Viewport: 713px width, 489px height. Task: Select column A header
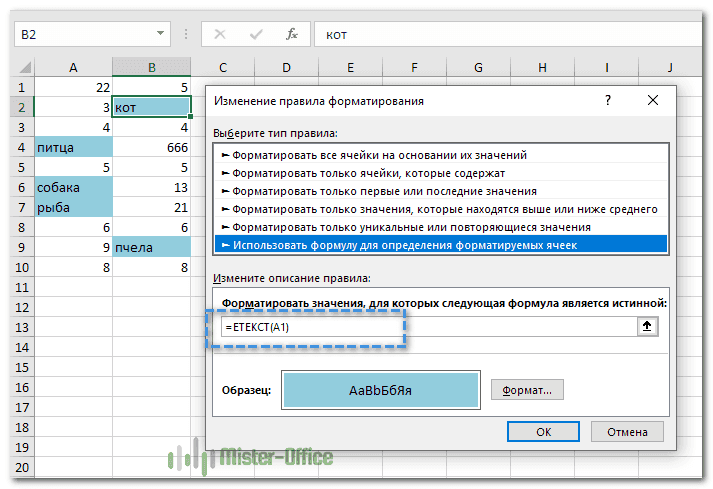coord(73,67)
